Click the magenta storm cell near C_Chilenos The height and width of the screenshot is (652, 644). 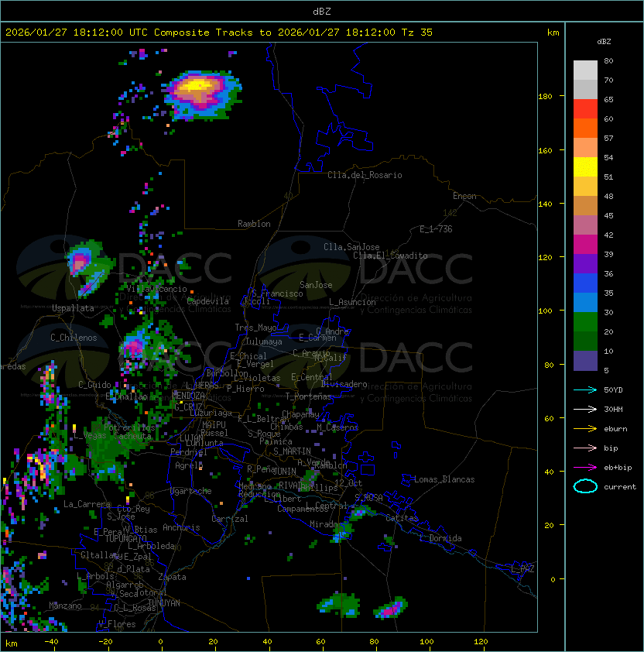pos(135,346)
